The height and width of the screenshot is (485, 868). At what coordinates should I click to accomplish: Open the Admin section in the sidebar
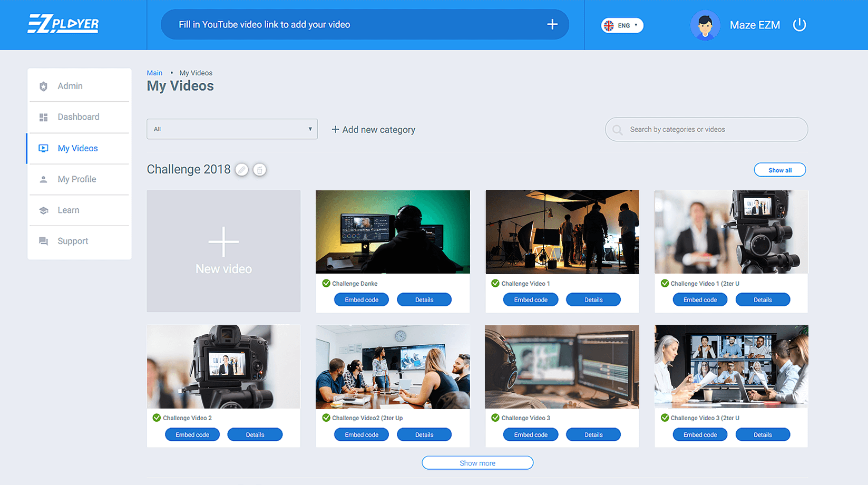pos(69,85)
